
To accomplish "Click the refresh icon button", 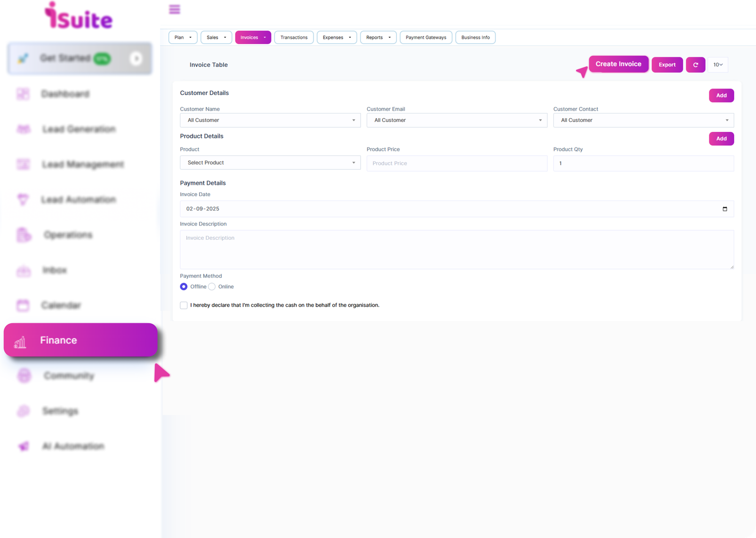I will (x=695, y=65).
